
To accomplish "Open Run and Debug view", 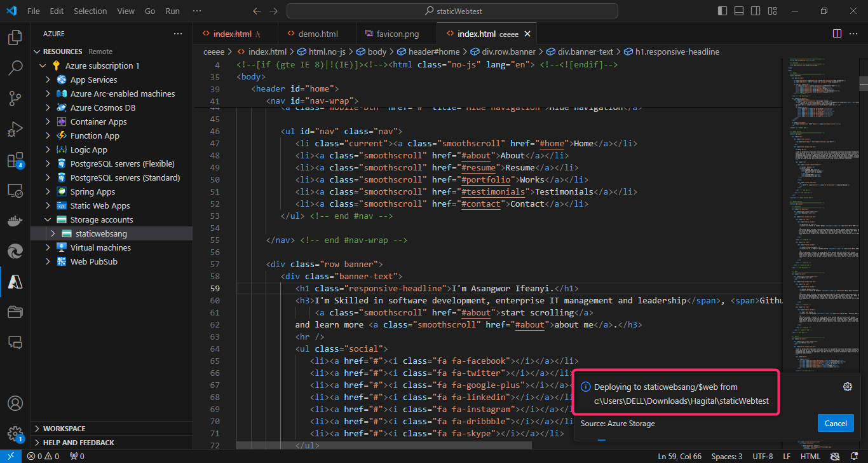I will (x=15, y=129).
